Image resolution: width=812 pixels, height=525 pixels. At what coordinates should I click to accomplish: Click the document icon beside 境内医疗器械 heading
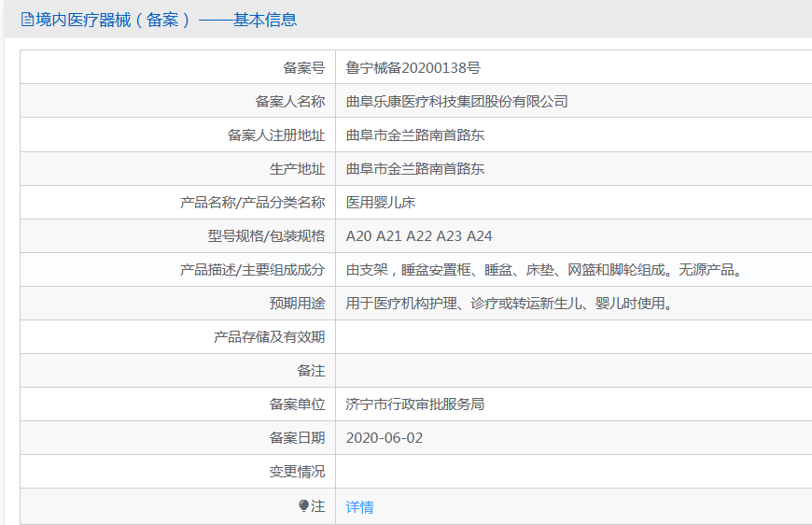27,20
